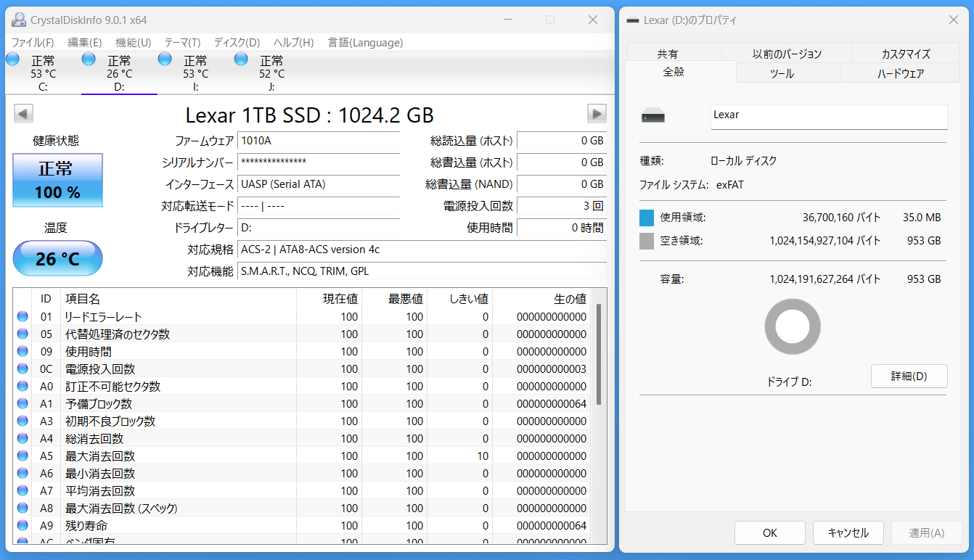Click キャンセル button
This screenshot has height=560, width=974.
point(848,532)
